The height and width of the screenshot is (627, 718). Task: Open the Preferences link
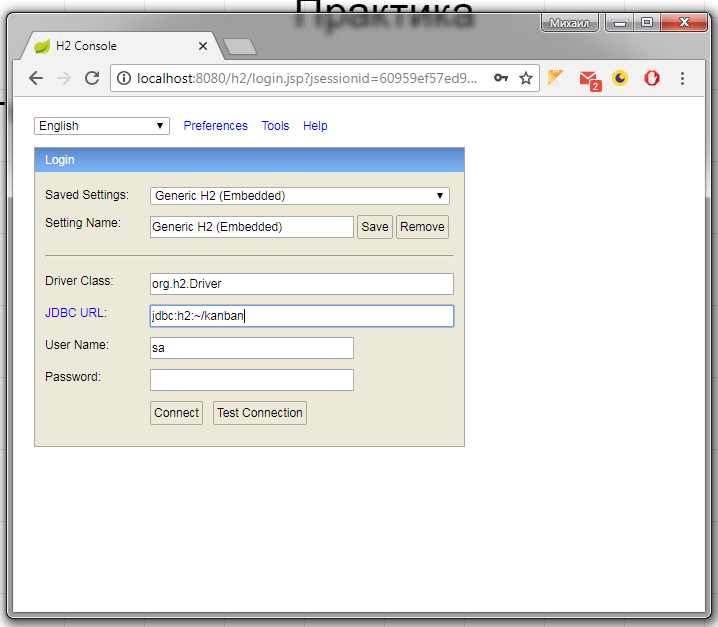point(215,126)
